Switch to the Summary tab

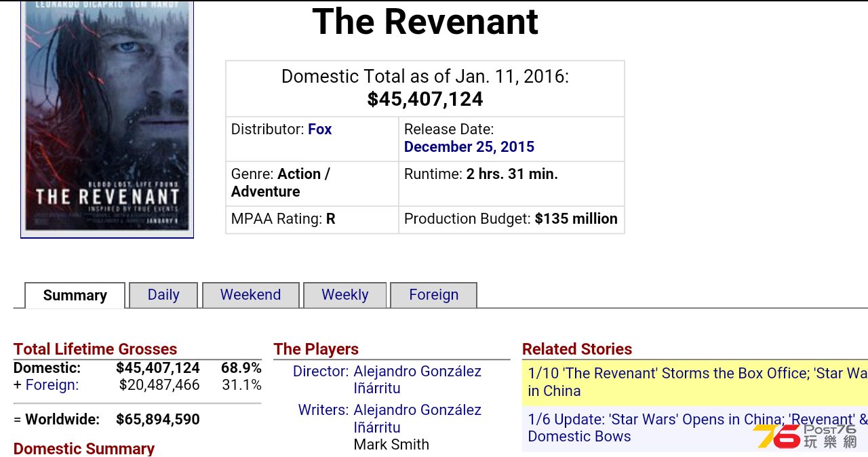(x=75, y=296)
